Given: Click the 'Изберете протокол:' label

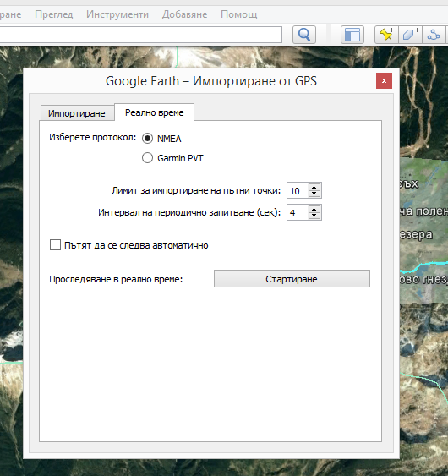Looking at the screenshot, I should point(93,137).
